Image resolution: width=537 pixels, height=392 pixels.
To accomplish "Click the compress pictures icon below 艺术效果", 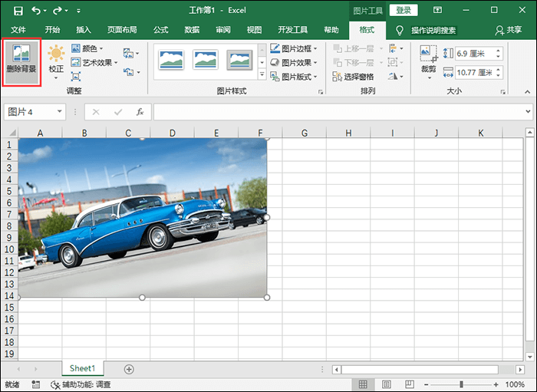I will point(76,76).
